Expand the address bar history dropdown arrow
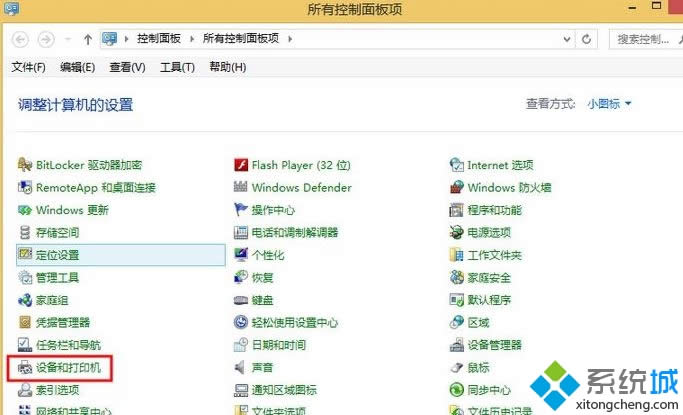This screenshot has height=415, width=683. tap(567, 39)
